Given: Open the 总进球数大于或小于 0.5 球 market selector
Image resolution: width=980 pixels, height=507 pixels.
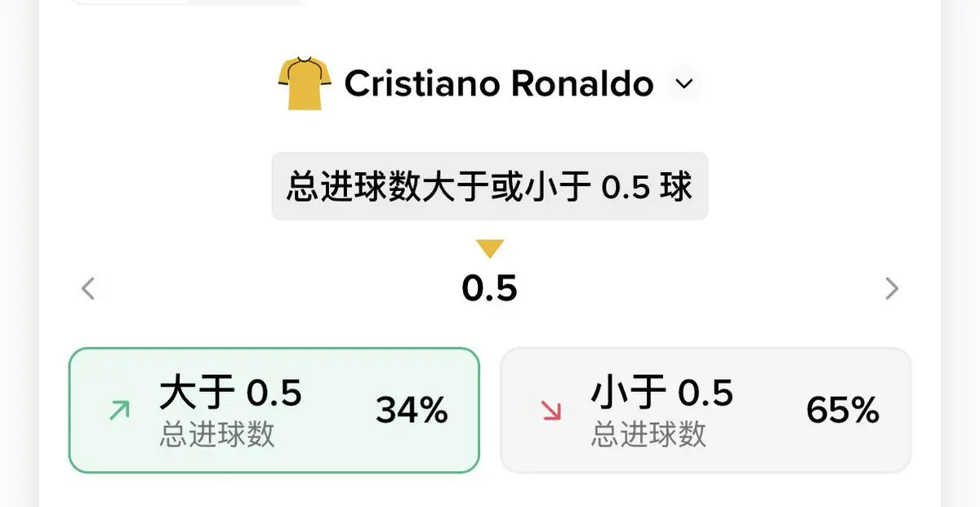Looking at the screenshot, I should (490, 186).
